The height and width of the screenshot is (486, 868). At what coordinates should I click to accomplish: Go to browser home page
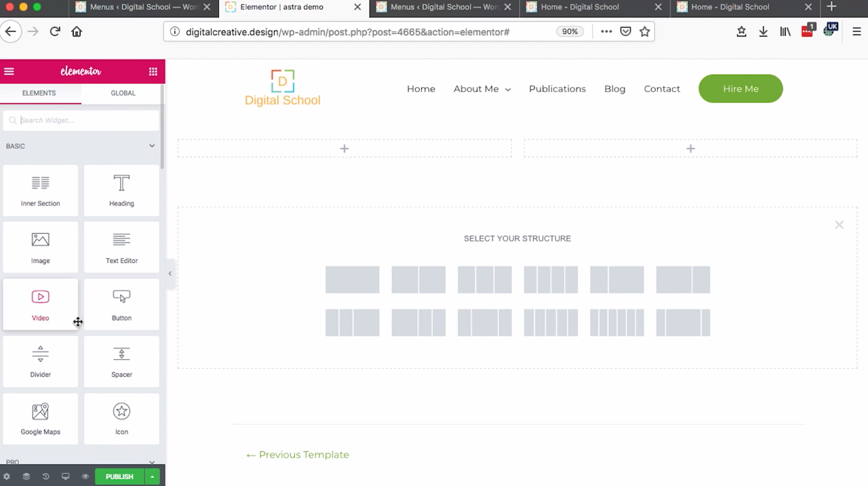click(x=77, y=31)
